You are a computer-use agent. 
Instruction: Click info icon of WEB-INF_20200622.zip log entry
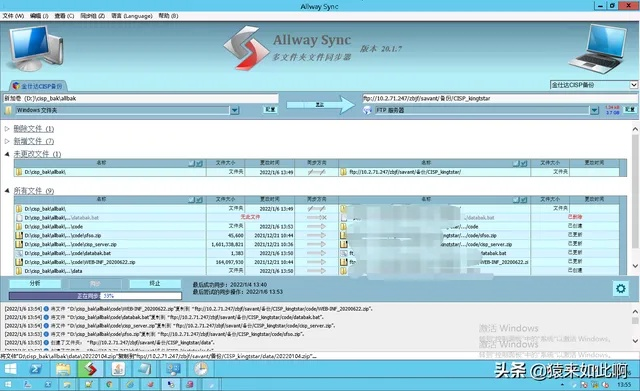46,309
